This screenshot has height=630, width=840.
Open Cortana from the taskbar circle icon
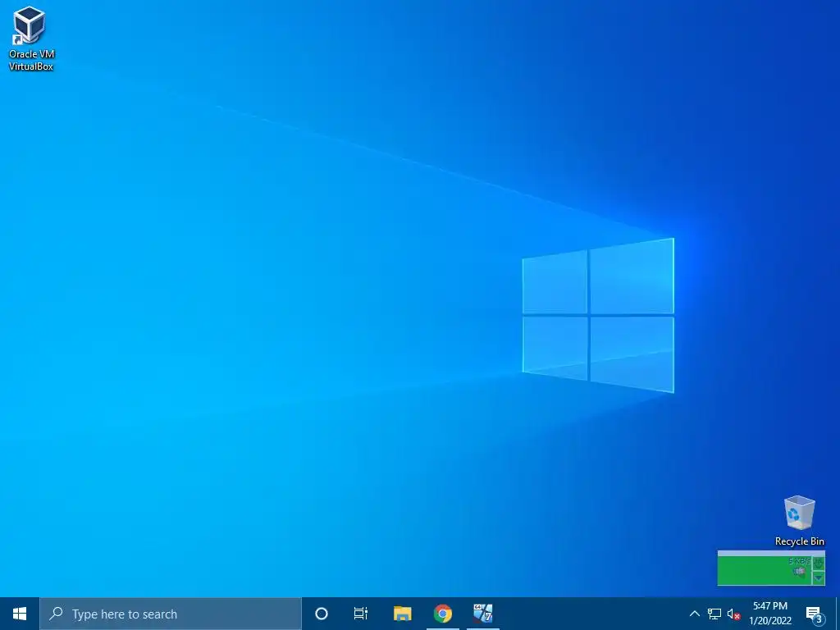pos(322,614)
